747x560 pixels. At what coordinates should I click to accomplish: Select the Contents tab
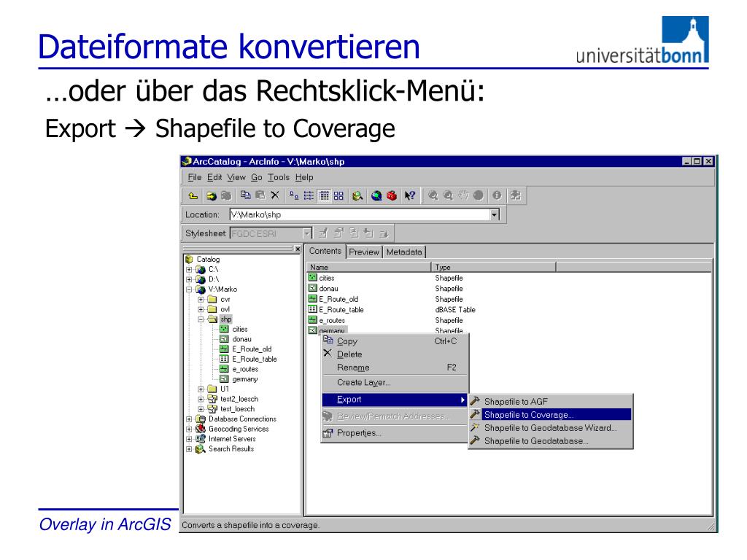(x=325, y=251)
